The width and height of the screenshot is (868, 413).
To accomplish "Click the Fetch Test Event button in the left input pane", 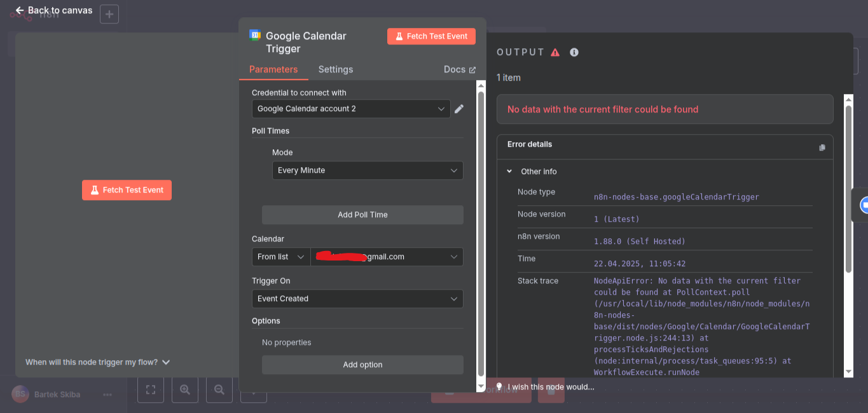I will [127, 190].
